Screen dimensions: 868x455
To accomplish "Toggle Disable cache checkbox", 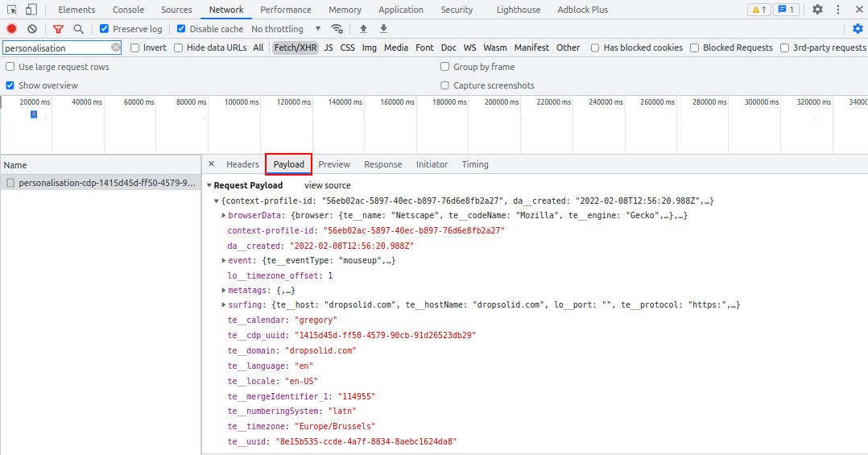I will (181, 29).
